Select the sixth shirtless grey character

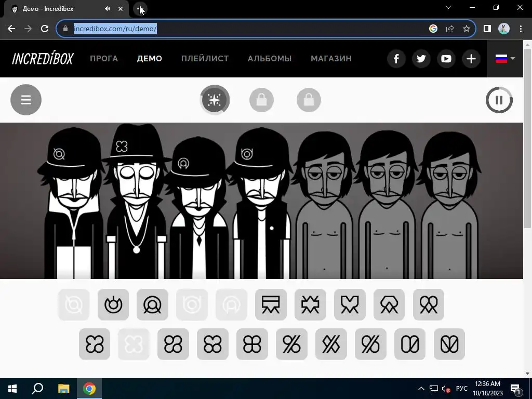(x=387, y=205)
